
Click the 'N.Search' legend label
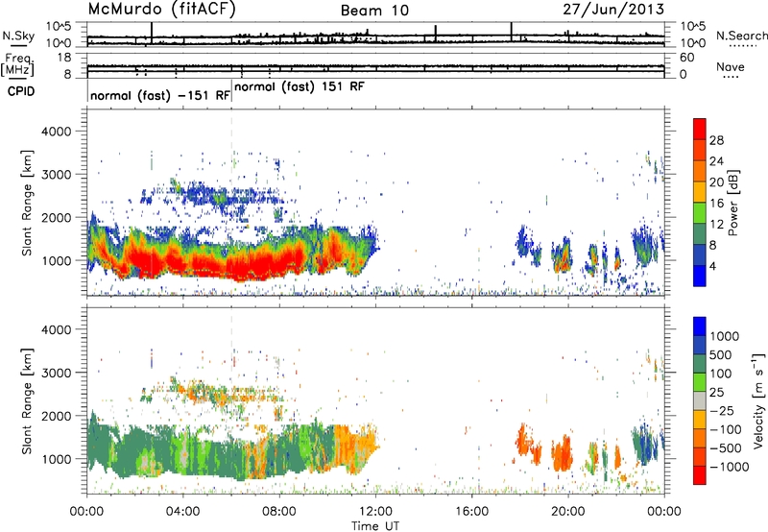tap(741, 36)
